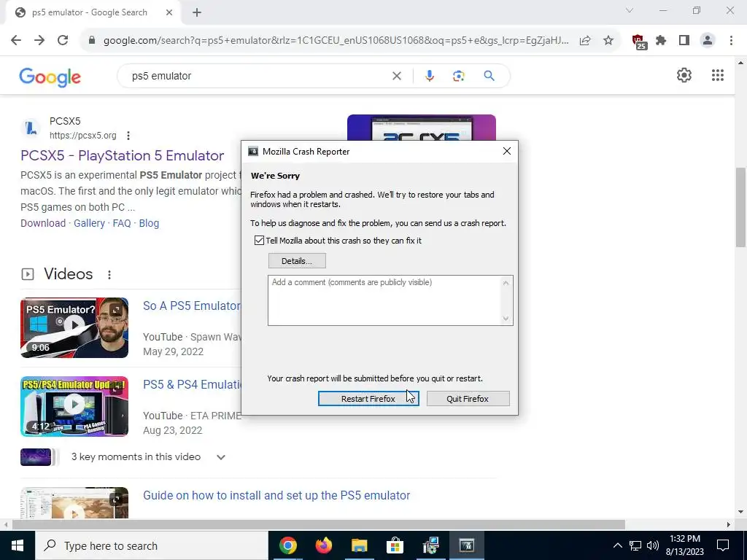Open taskbar installer icon beside Store
The image size is (747, 560).
coord(430,545)
